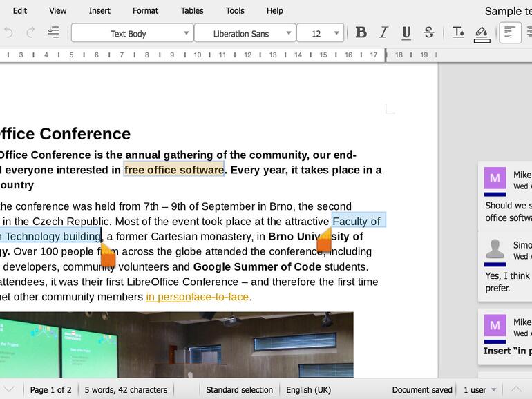Viewport: 532px width, 399px height.
Task: Click Standard selection mode in status bar
Action: point(239,389)
